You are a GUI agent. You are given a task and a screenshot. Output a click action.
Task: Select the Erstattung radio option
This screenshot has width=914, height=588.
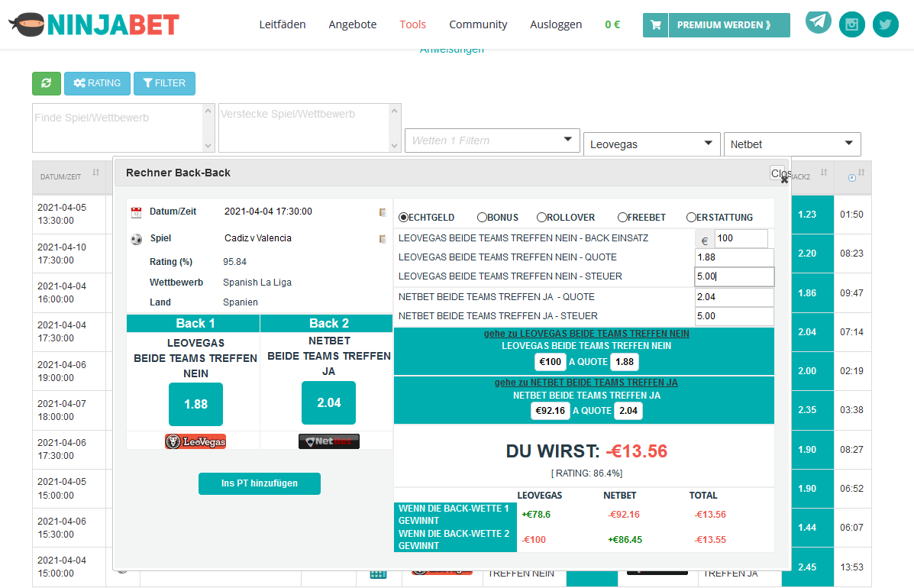pos(691,218)
